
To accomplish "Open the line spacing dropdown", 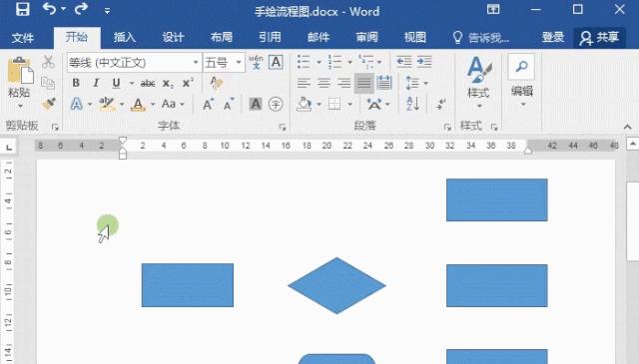I will (x=416, y=83).
